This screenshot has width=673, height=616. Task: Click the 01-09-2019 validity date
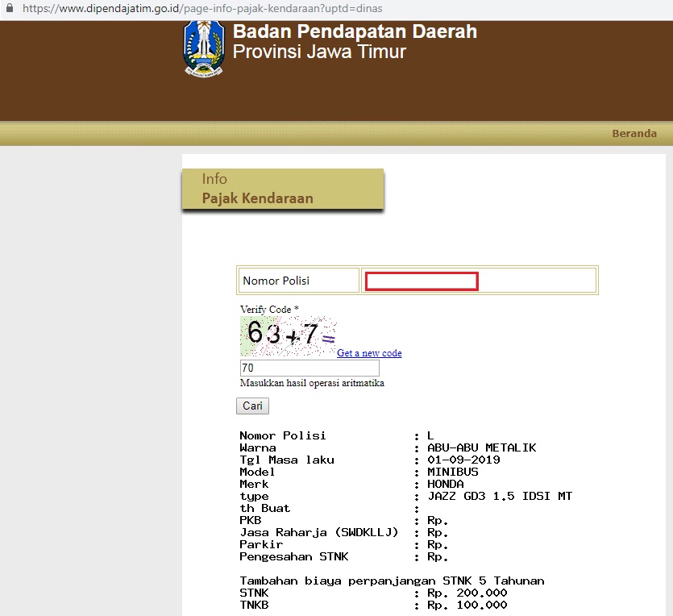[463, 460]
